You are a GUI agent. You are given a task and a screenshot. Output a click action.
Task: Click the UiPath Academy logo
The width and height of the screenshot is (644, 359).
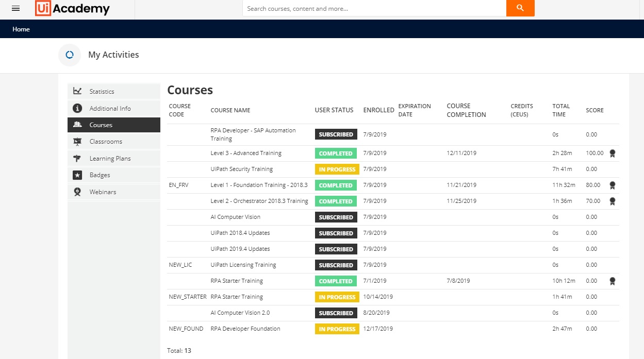point(72,8)
